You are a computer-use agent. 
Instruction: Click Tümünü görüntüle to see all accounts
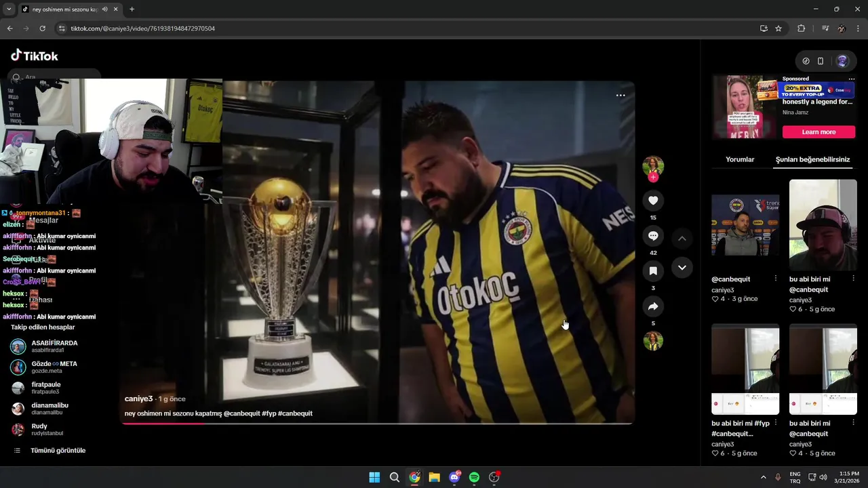tap(58, 451)
